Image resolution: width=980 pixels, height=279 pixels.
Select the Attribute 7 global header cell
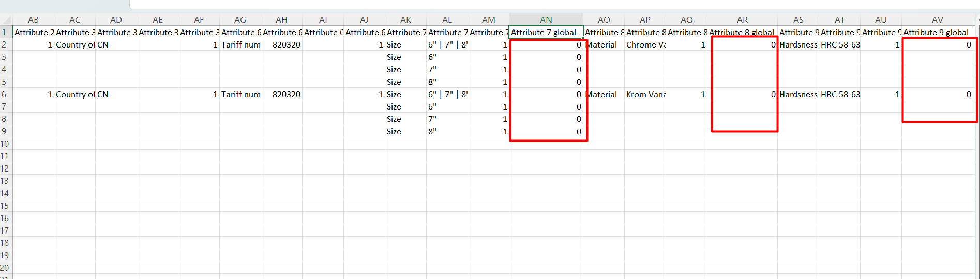pos(546,32)
